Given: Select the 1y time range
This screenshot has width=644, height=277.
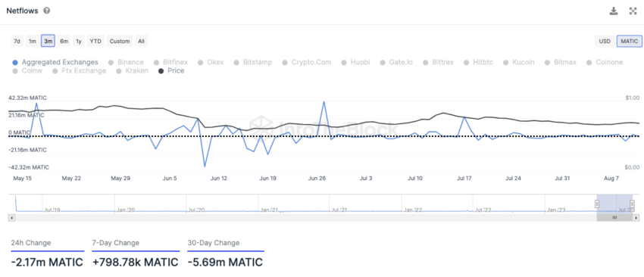Looking at the screenshot, I should coord(79,41).
